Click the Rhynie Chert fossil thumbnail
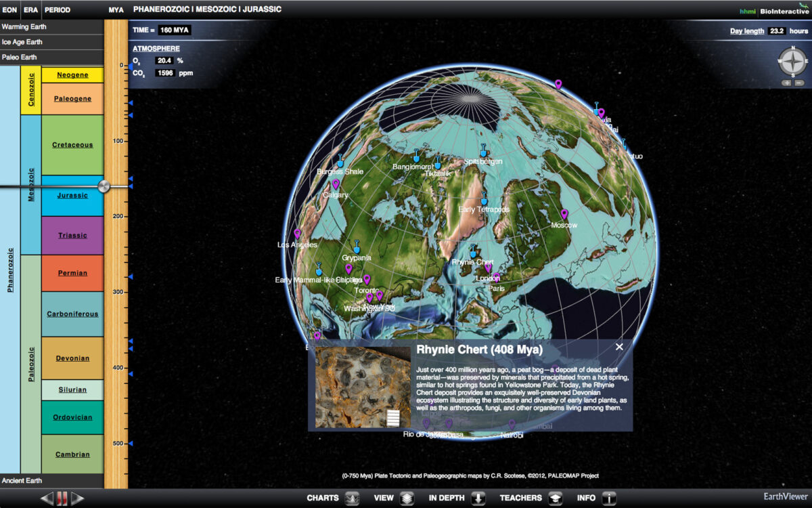812x508 pixels. [x=363, y=386]
